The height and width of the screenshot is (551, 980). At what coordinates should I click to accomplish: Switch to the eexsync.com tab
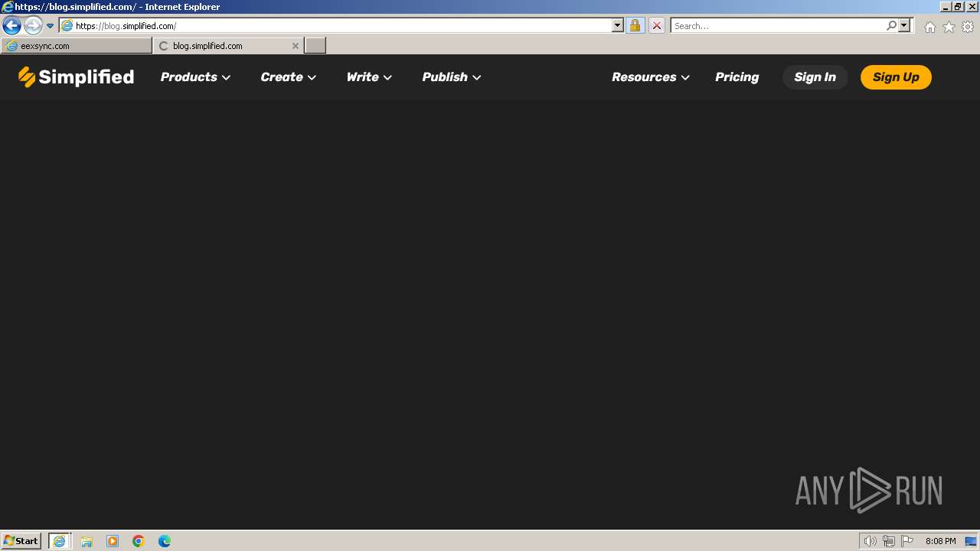[77, 46]
